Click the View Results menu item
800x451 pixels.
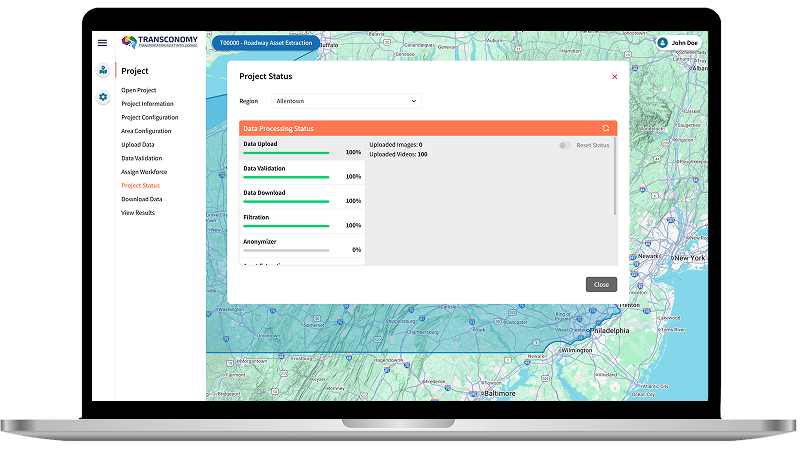pyautogui.click(x=138, y=213)
